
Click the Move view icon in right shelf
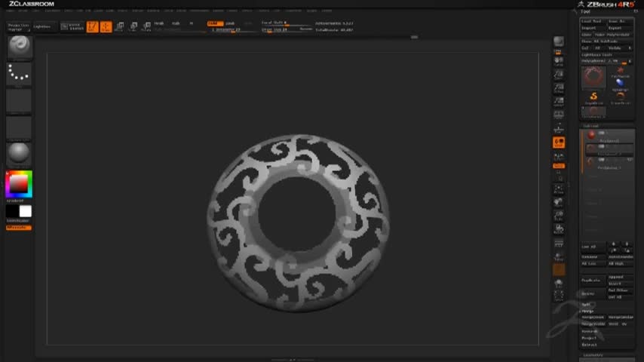559,203
